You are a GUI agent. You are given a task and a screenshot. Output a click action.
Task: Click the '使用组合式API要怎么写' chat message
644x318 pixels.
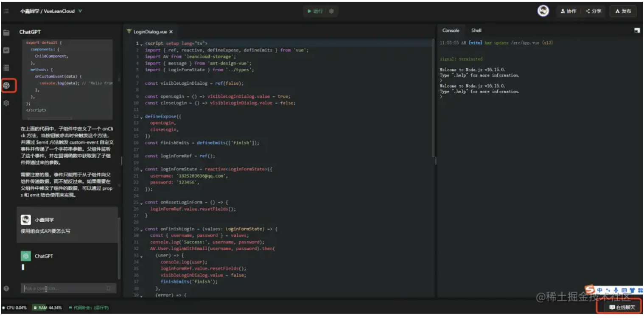[x=45, y=232]
